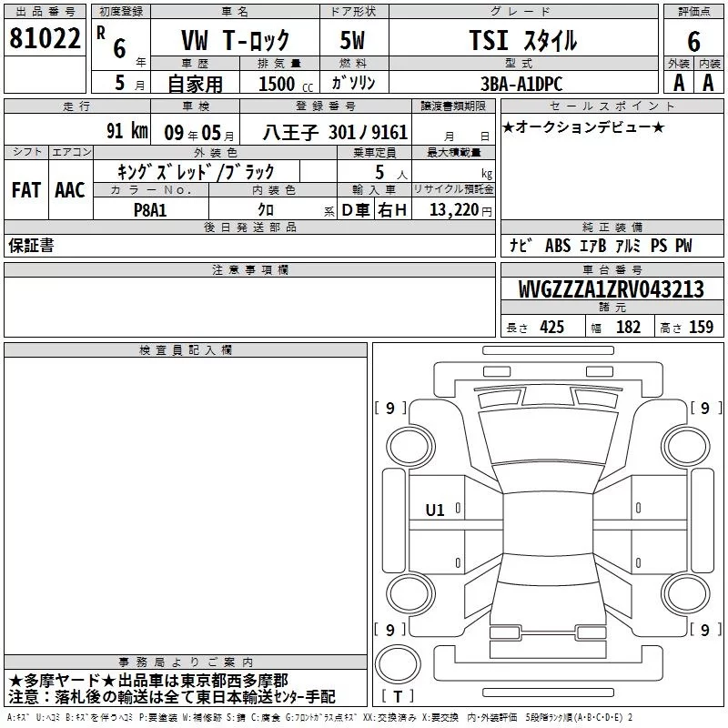The image size is (728, 728).
Task: Select car name VW T-ロック
Action: click(x=236, y=40)
